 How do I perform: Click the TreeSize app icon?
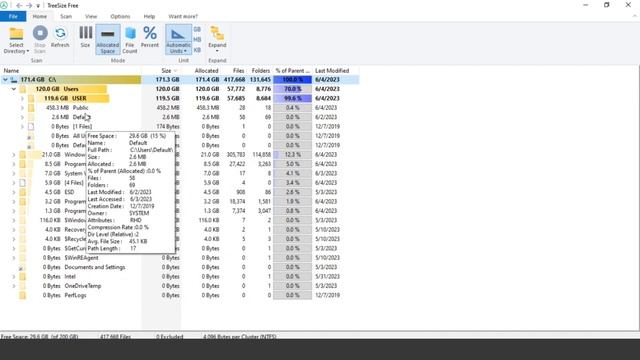point(4,5)
